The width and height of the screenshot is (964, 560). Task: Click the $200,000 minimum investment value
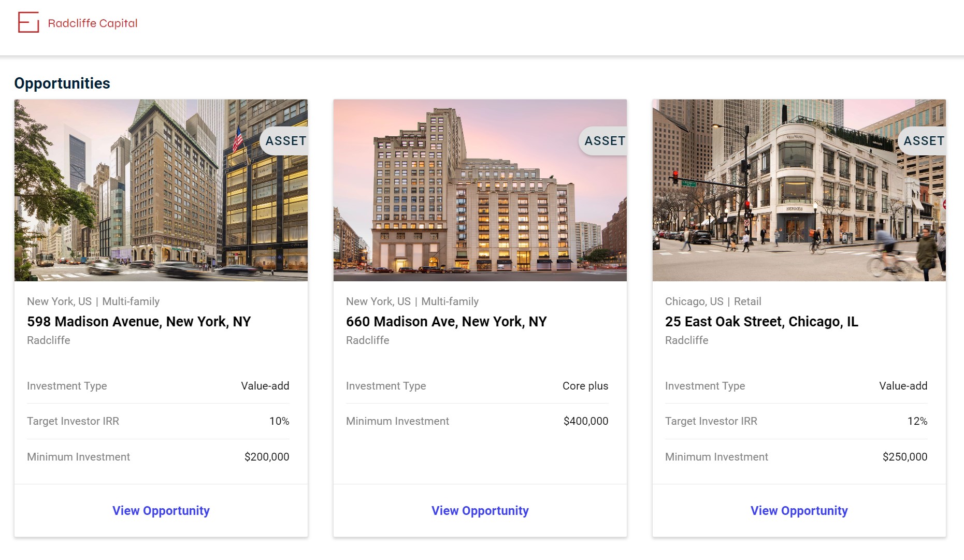(267, 457)
